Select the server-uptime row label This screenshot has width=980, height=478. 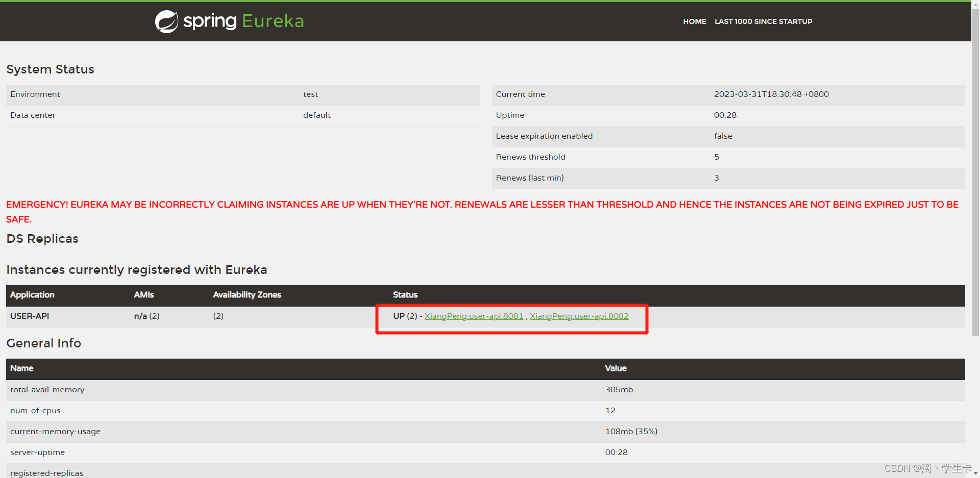click(37, 452)
